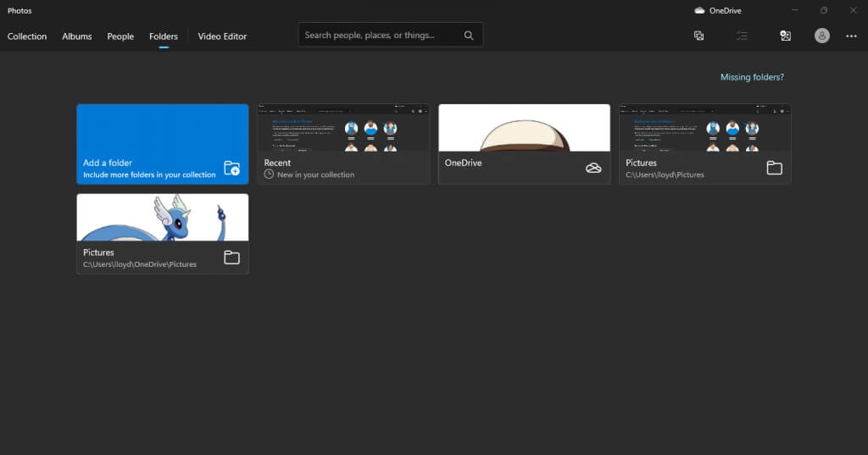The image size is (868, 455).
Task: Click folder icon on OneDrive\Pictures tile
Action: tap(231, 258)
